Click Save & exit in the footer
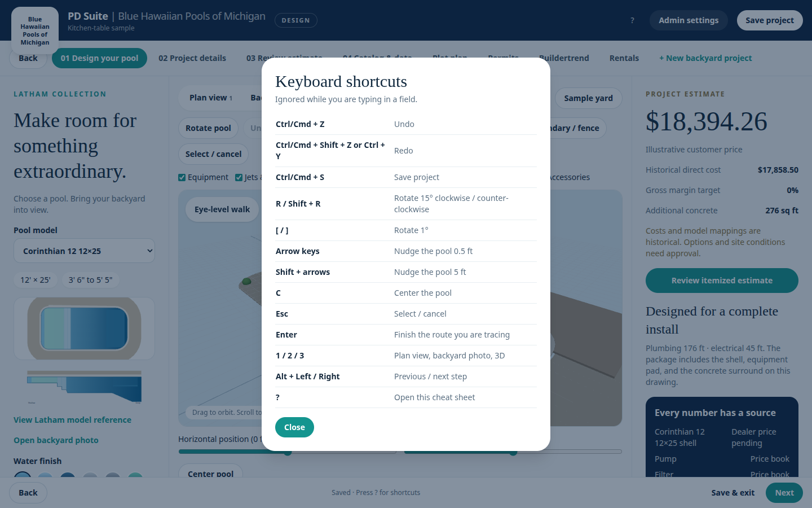The image size is (812, 508). (x=732, y=493)
